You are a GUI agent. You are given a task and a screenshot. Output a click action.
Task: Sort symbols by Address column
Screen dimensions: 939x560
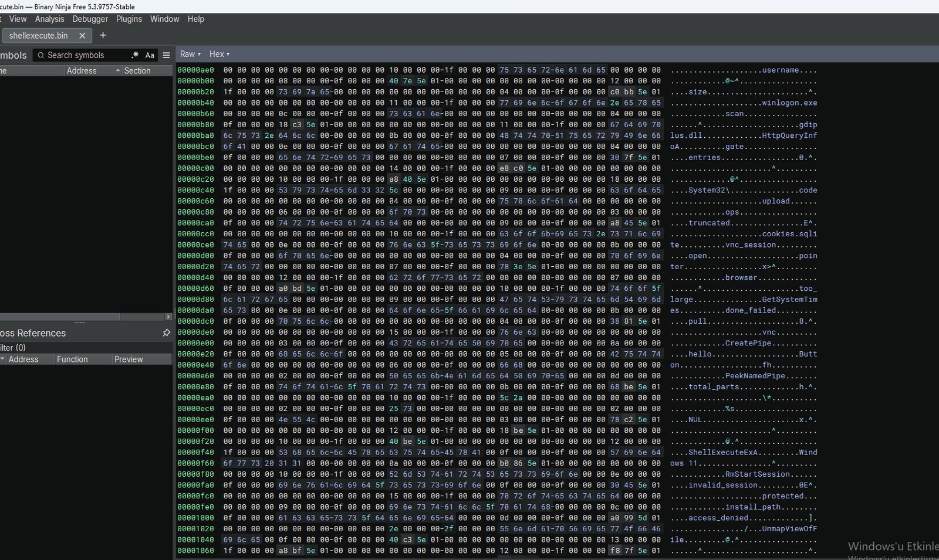(x=93, y=70)
